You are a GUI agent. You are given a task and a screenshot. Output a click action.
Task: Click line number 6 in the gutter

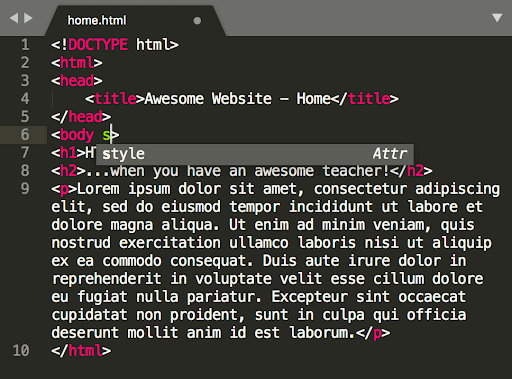[25, 135]
